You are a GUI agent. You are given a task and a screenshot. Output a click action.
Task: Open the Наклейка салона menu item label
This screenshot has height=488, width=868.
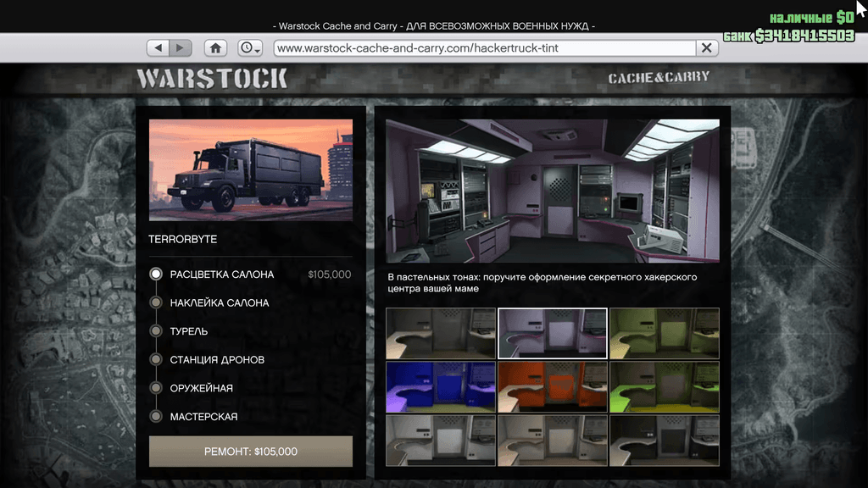220,302
